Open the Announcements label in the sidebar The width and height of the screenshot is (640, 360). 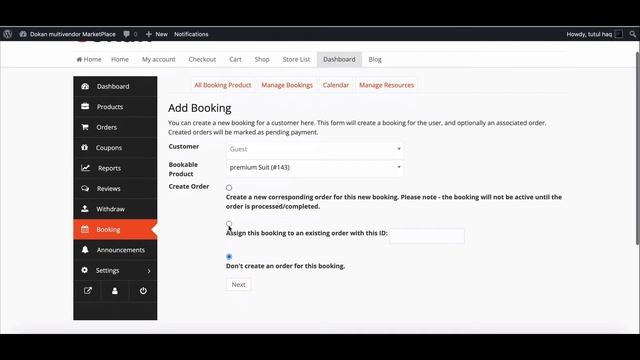click(121, 250)
